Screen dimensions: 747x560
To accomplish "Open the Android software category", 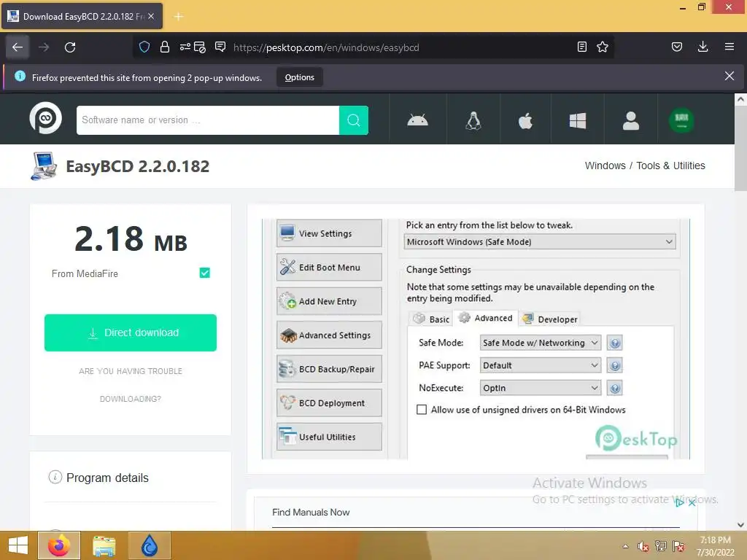I will pyautogui.click(x=418, y=120).
